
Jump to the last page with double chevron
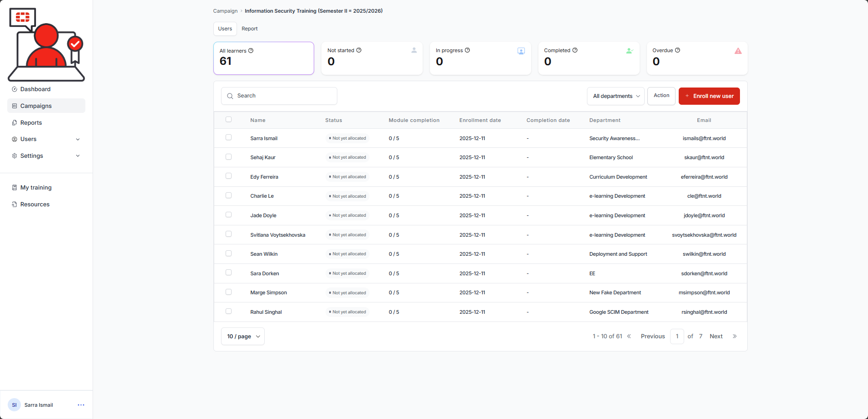[x=735, y=336]
